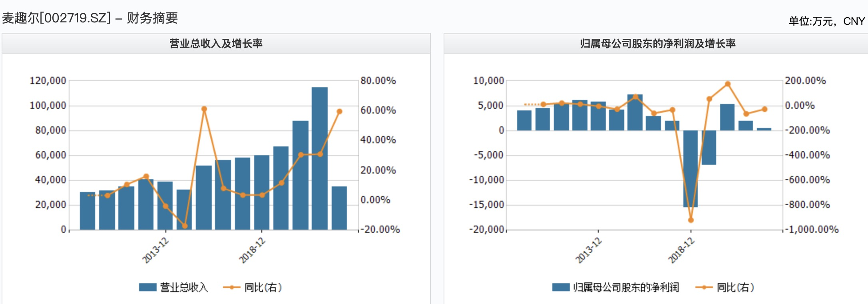The image size is (868, 304).
Task: Click the rightmost revenue bar in left chart
Action: coord(339,208)
